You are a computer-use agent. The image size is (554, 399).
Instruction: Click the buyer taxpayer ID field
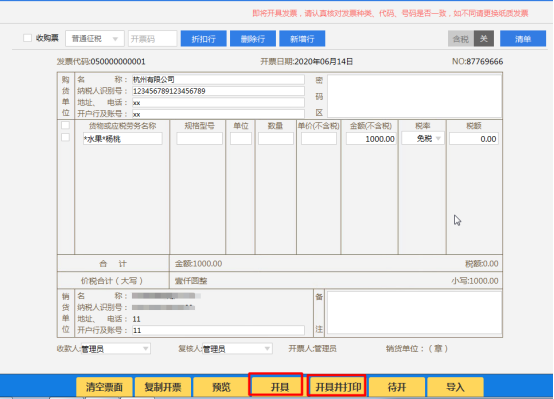(218, 91)
